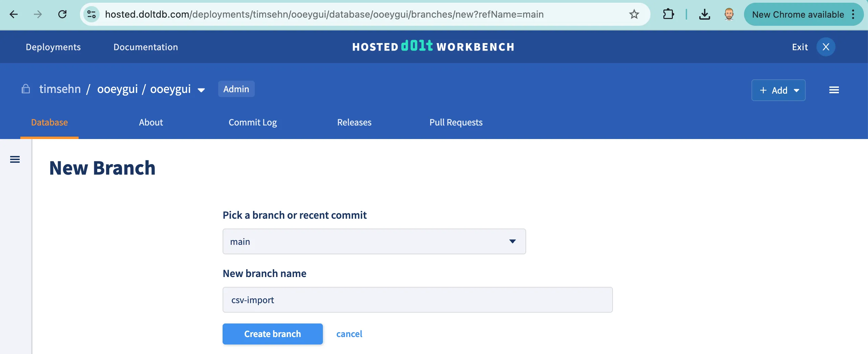Click the cancel link
Viewport: 868px width, 354px height.
(x=349, y=334)
